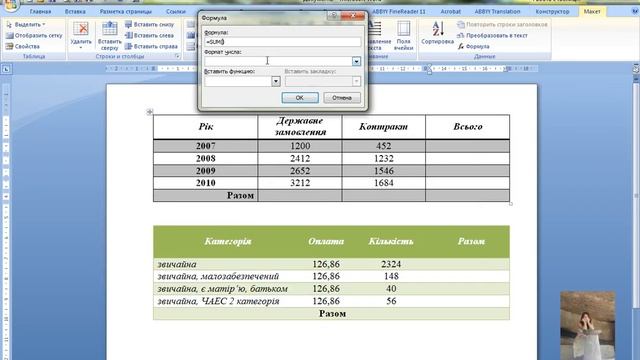Click the cell with 2007

coord(206,146)
